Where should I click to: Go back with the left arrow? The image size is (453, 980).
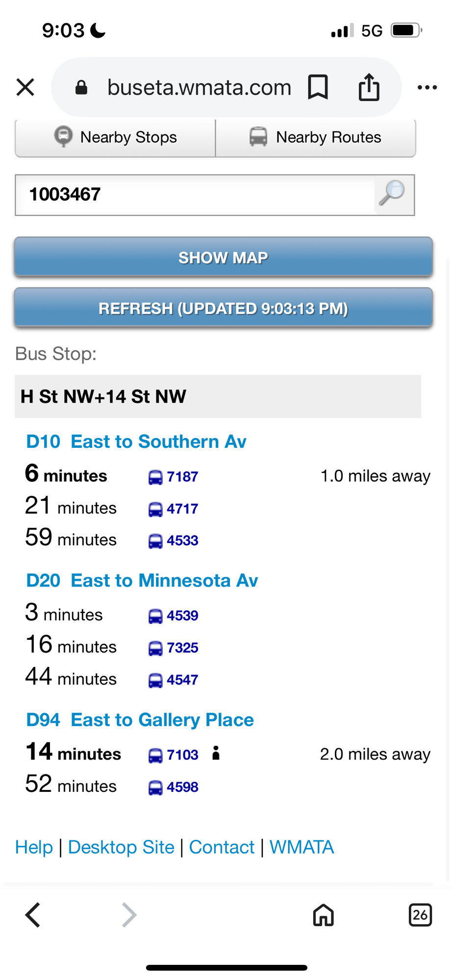pyautogui.click(x=33, y=914)
